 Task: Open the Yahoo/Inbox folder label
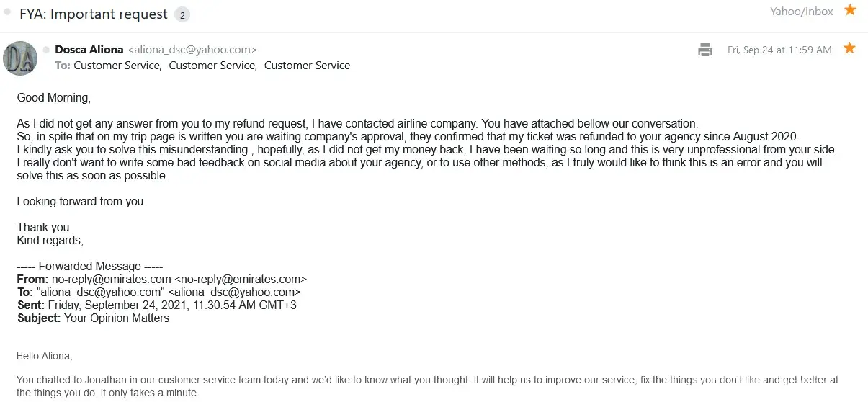pos(801,12)
